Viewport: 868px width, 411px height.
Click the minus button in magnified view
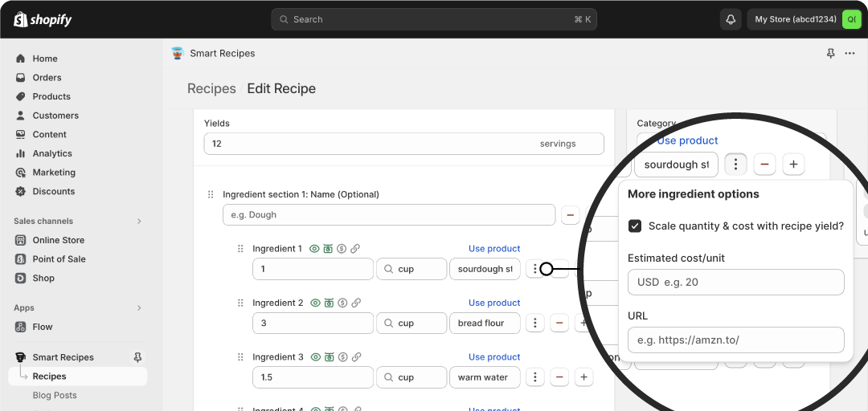point(764,165)
